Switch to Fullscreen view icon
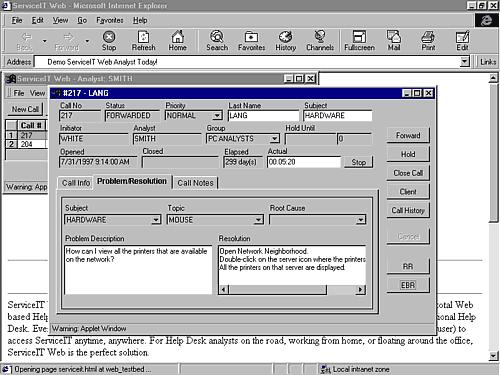Viewport: 500px width, 375px height. point(359,41)
